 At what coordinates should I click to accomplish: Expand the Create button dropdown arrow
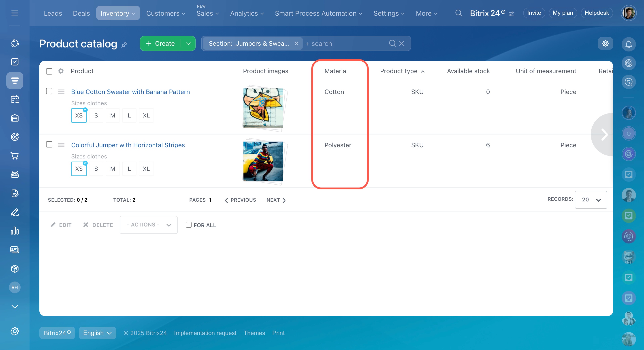tap(188, 43)
